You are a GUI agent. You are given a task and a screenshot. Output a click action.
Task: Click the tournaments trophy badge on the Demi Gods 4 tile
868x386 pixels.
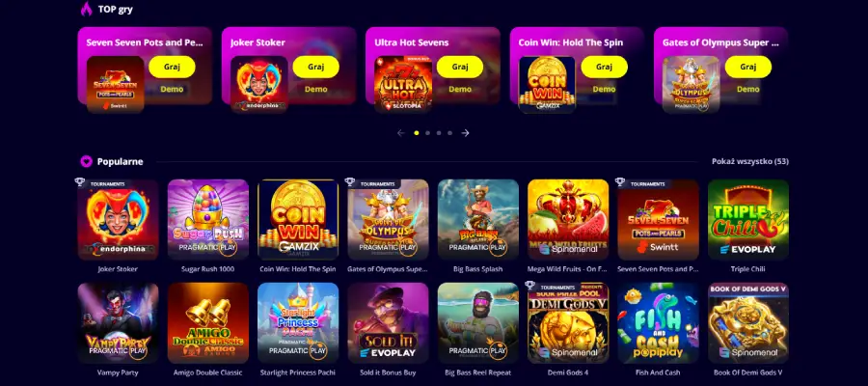(x=530, y=286)
